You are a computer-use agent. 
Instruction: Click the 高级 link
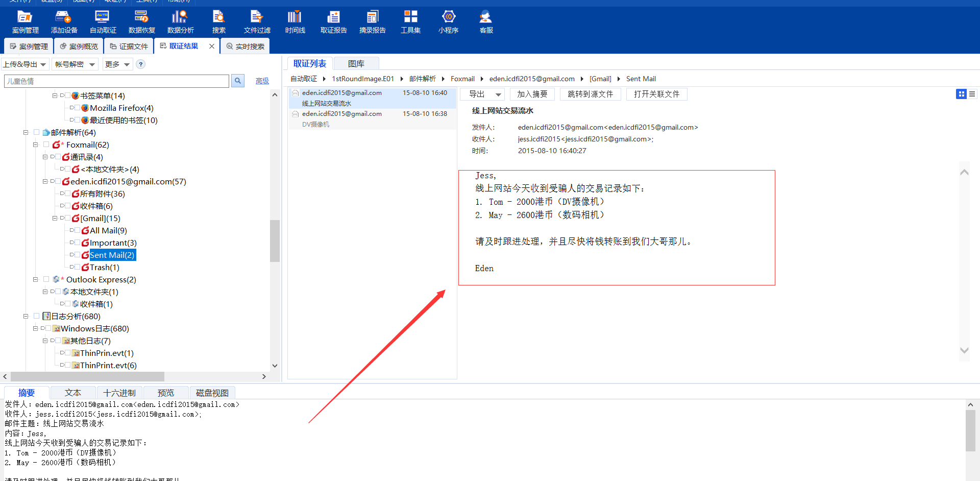coord(262,81)
